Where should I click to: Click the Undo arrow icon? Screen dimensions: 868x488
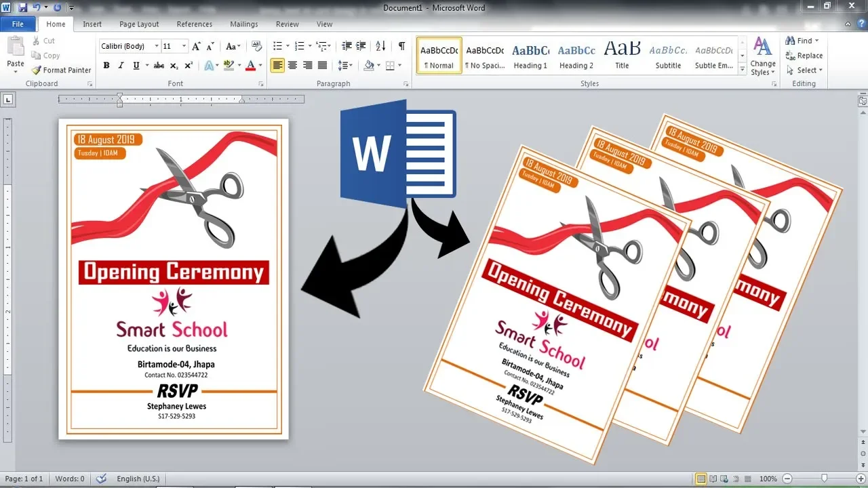click(37, 7)
